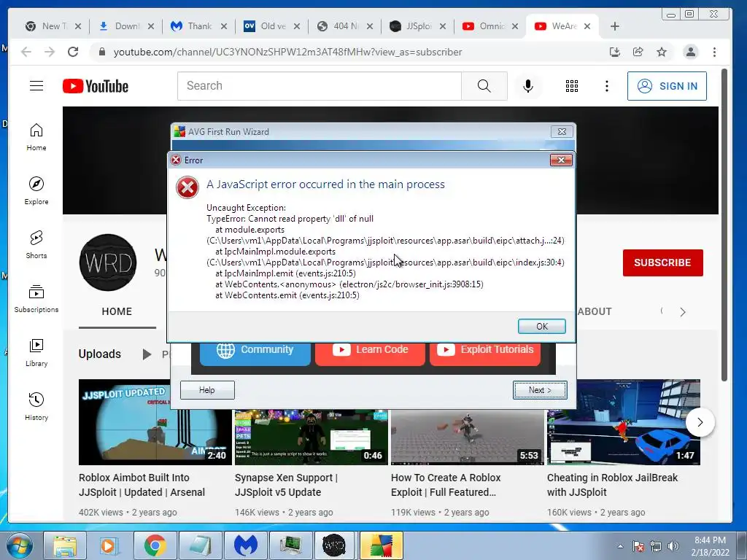Click the taskbar clock 8:44 PM
Image resolution: width=747 pixels, height=560 pixels.
tap(710, 540)
